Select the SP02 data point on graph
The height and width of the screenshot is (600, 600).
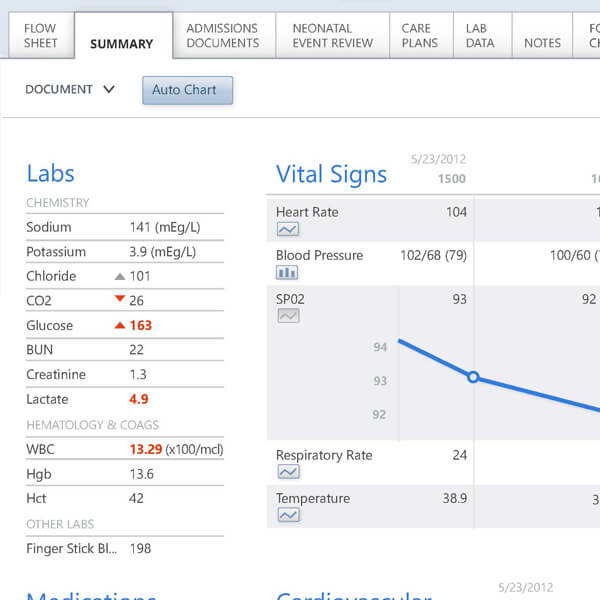point(474,377)
